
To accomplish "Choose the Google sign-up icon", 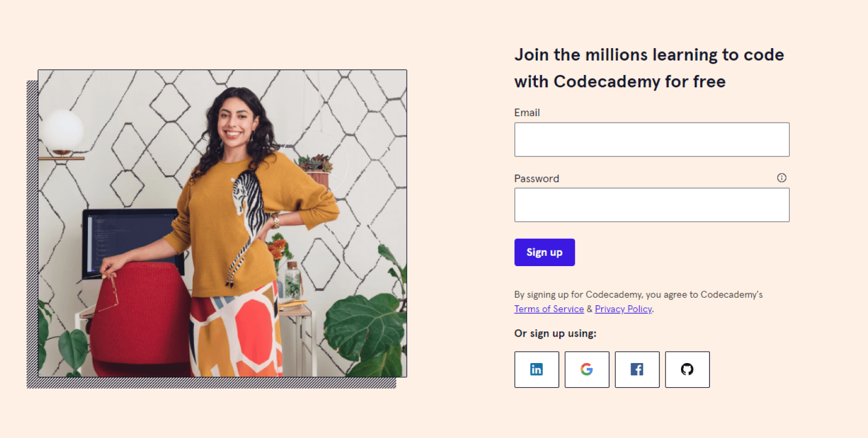I will coord(587,369).
